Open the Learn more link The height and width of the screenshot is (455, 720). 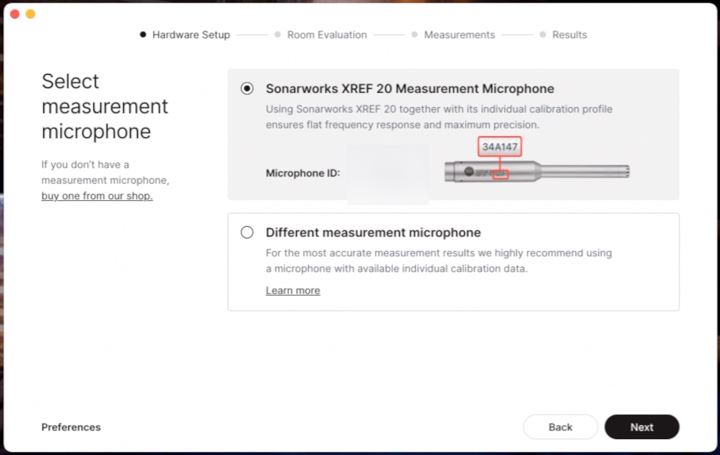click(293, 291)
